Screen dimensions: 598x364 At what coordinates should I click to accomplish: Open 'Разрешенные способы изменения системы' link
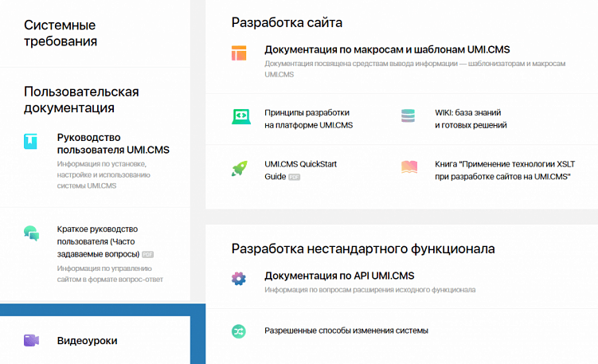(x=346, y=331)
